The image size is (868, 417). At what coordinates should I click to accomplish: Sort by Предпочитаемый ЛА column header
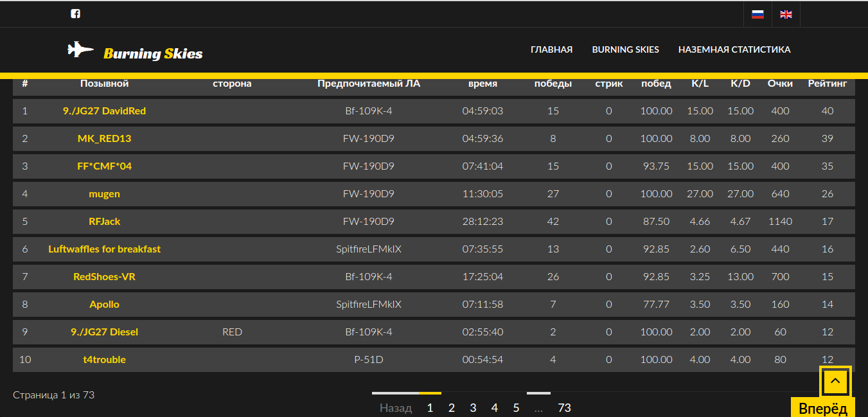(369, 84)
